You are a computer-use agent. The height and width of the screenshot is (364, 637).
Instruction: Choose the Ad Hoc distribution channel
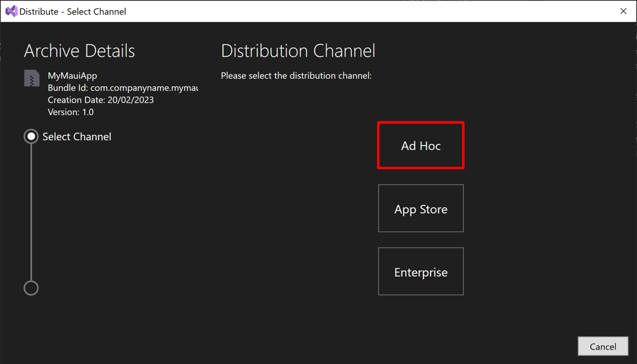pos(421,145)
